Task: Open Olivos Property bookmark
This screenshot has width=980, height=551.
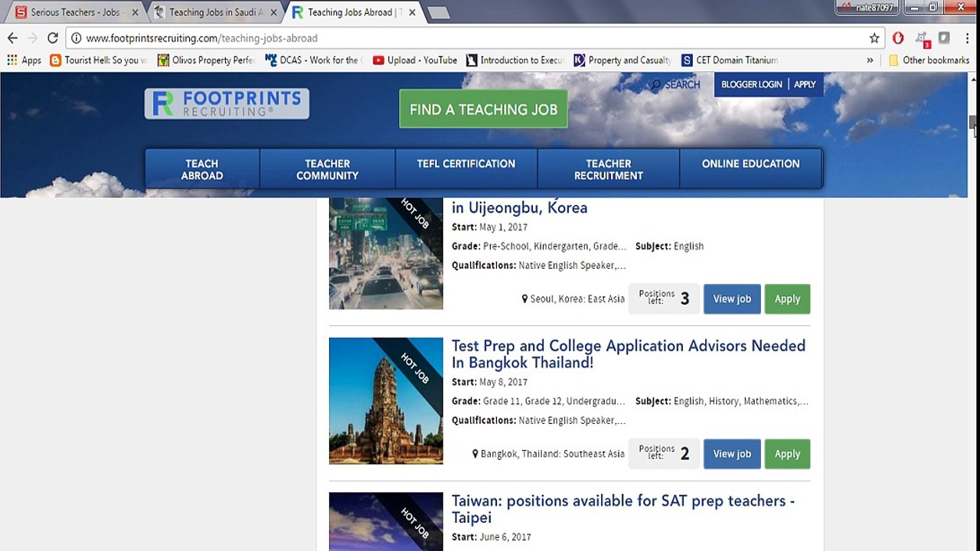Action: pos(207,60)
